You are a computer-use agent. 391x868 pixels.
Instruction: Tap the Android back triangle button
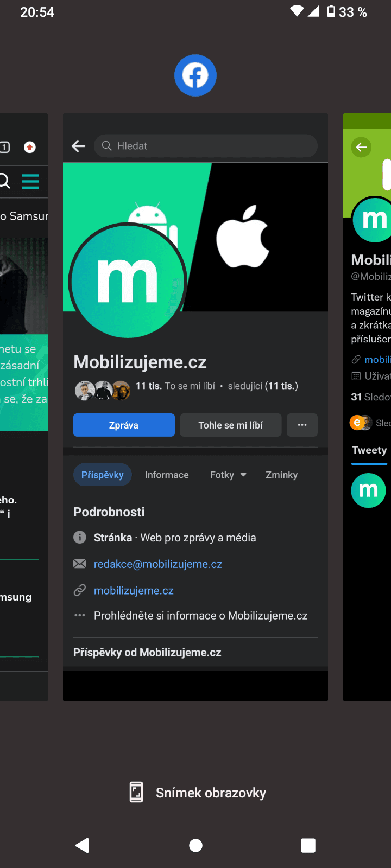point(83,845)
